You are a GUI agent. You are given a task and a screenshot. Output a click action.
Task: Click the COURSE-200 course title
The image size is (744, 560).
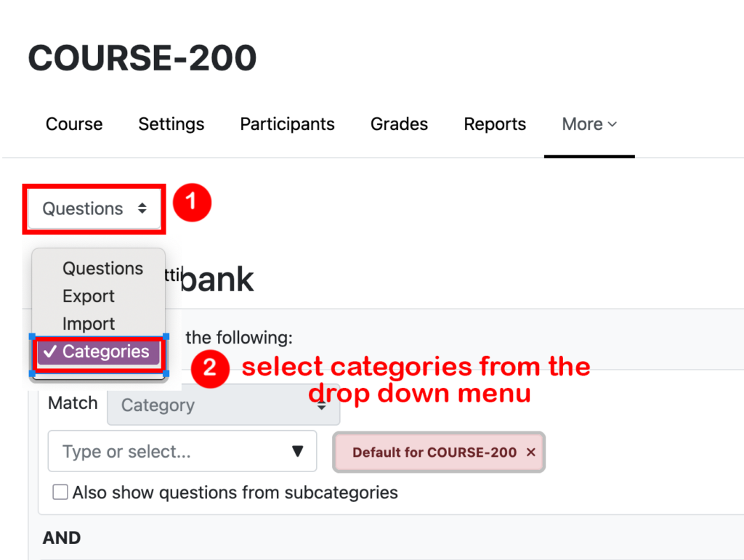pyautogui.click(x=142, y=58)
